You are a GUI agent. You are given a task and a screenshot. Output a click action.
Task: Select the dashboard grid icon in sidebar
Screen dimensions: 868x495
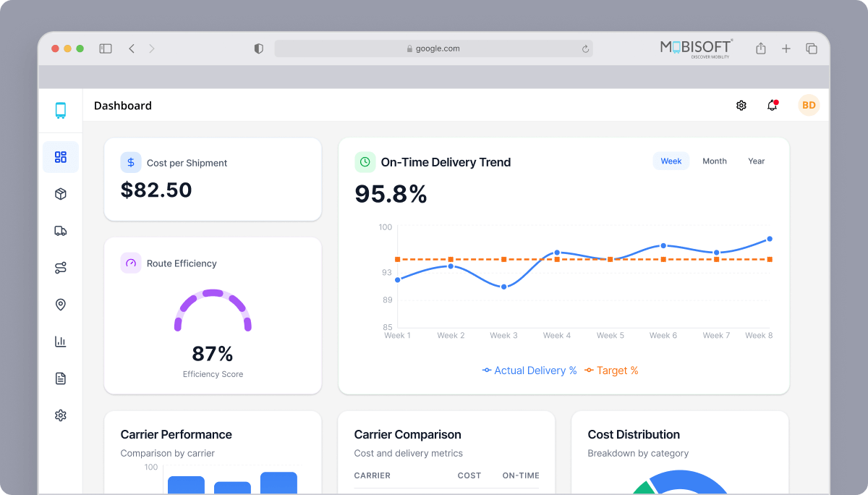61,157
